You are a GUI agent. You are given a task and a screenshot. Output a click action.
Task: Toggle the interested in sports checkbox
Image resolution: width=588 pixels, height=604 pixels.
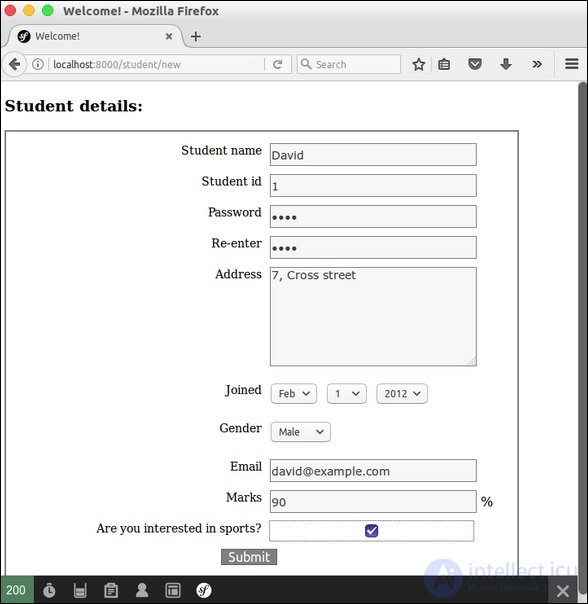point(371,531)
